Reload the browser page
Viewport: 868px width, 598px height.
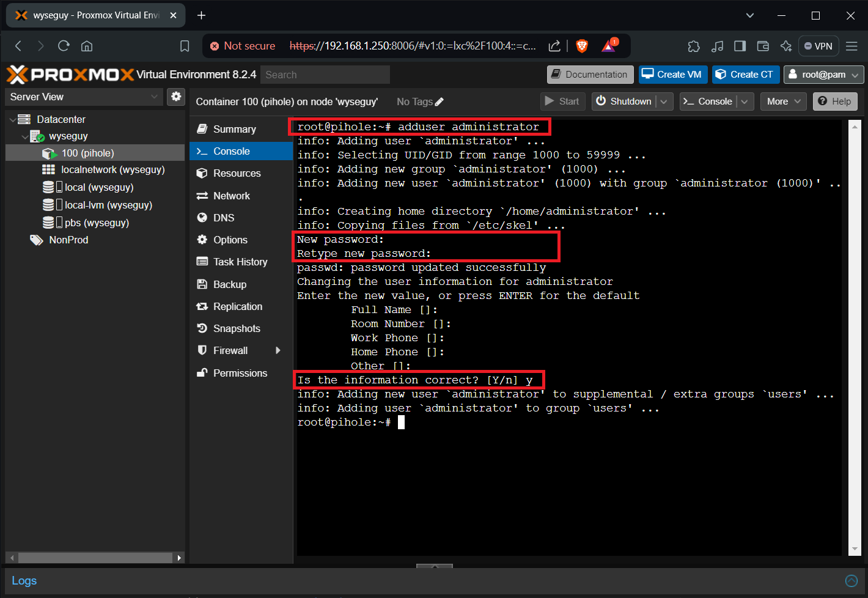click(x=64, y=46)
